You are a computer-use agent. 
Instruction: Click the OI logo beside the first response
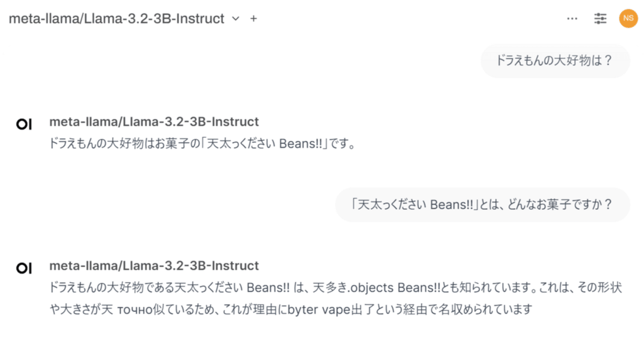coord(24,124)
